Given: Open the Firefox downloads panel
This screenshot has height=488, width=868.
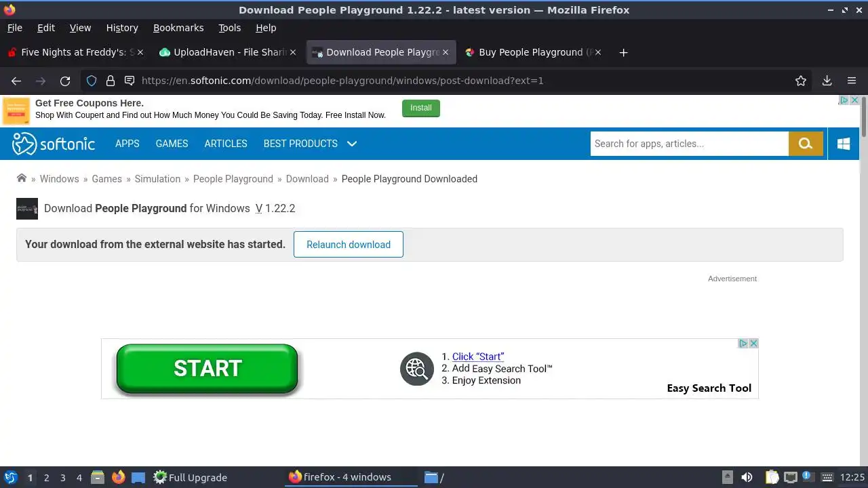Looking at the screenshot, I should (827, 81).
